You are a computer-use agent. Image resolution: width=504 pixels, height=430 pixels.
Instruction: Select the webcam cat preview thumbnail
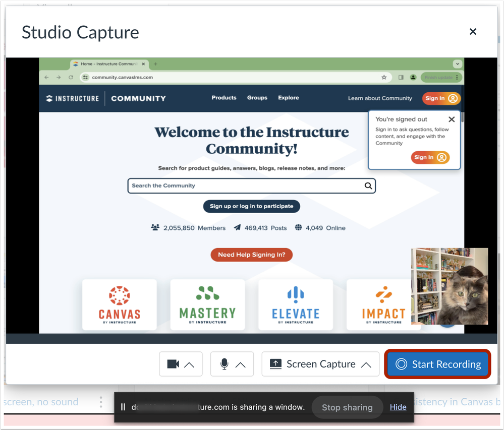tap(450, 286)
